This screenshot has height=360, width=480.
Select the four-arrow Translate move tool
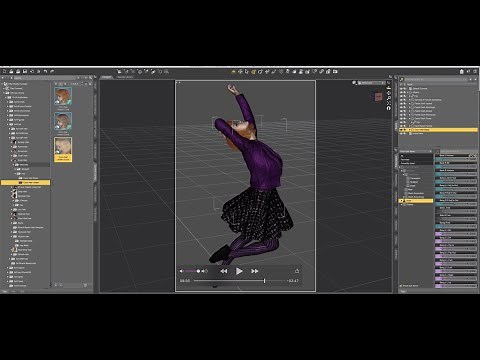[240, 71]
